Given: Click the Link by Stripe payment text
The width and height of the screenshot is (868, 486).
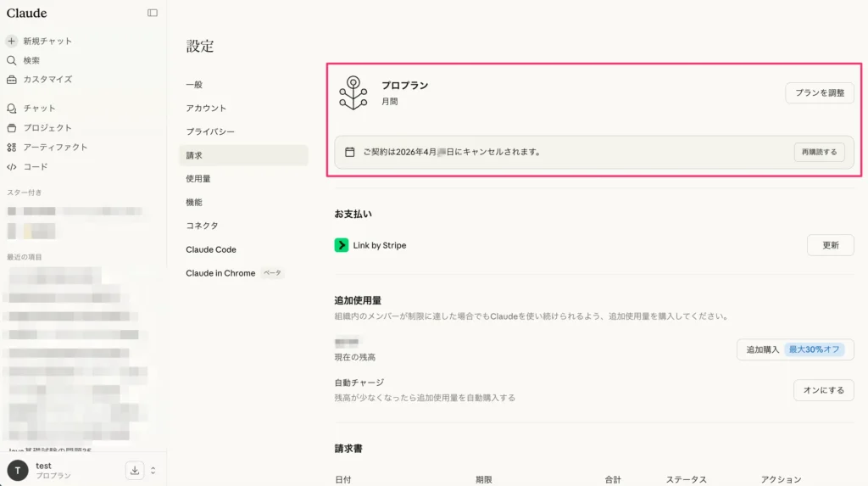Looking at the screenshot, I should [380, 245].
